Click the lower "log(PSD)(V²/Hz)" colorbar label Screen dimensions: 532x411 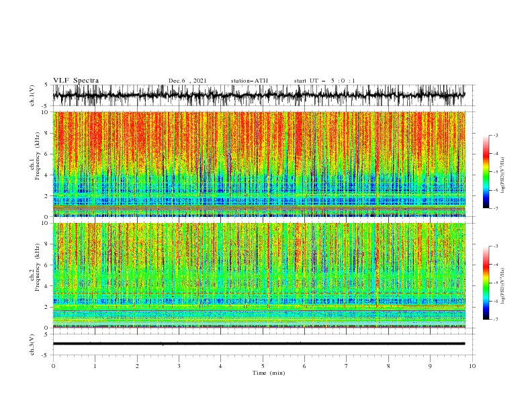point(502,286)
